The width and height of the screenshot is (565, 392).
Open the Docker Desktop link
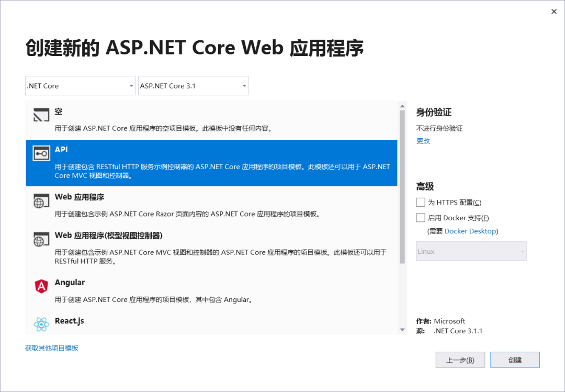[470, 231]
